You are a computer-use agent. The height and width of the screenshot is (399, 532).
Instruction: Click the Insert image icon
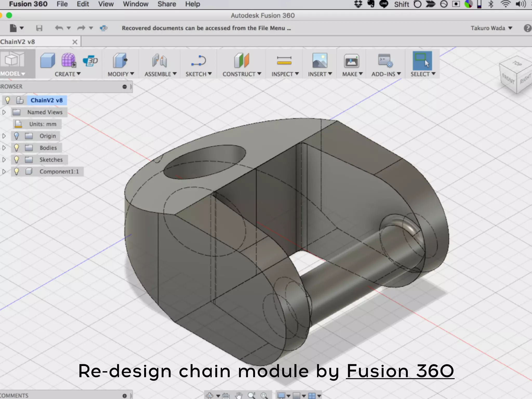click(x=320, y=61)
